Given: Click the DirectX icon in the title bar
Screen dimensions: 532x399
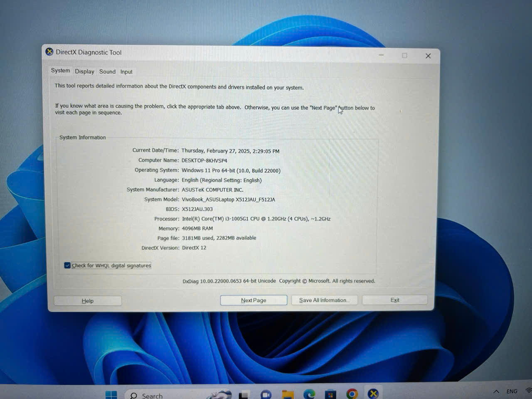Looking at the screenshot, I should tap(49, 52).
